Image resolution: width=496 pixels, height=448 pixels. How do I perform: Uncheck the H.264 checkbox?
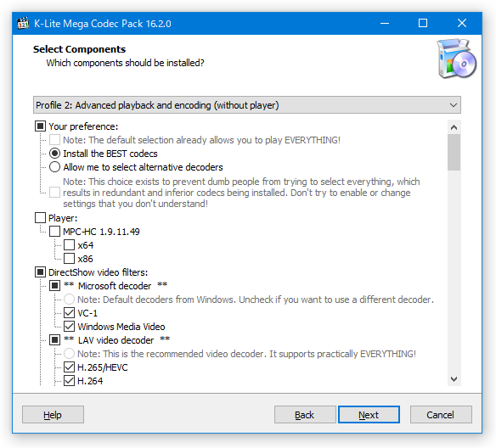[70, 381]
